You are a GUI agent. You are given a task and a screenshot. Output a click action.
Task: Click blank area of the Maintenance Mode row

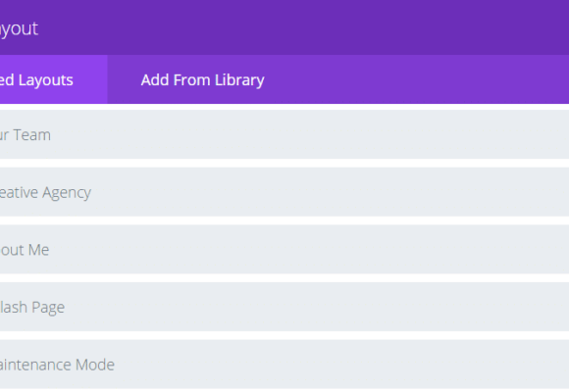(x=341, y=365)
